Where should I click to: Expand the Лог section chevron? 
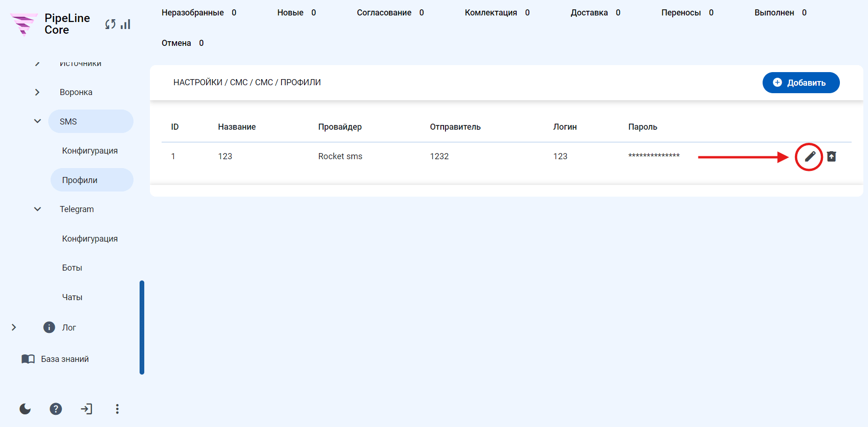pos(14,327)
